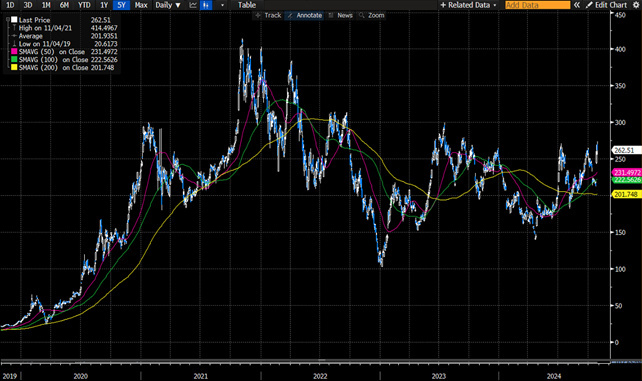Screen dimensions: 642x381
Task: Switch to the line chart icon
Action: click(192, 5)
